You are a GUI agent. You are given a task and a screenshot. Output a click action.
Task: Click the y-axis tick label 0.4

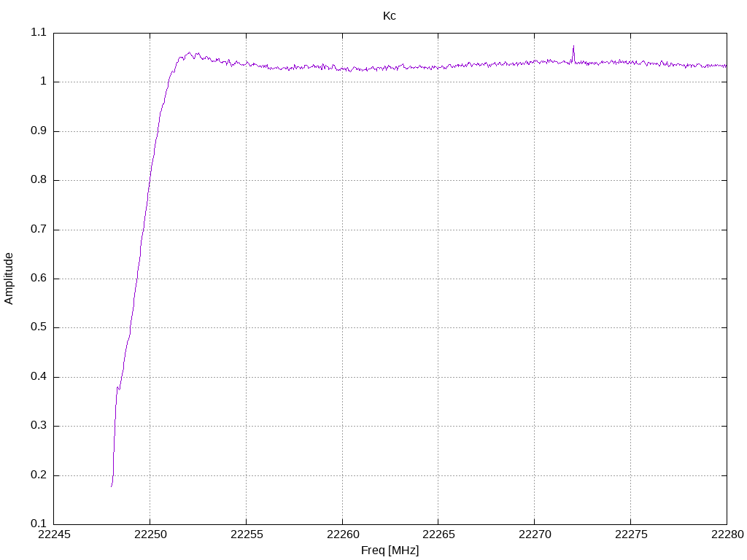(x=39, y=377)
